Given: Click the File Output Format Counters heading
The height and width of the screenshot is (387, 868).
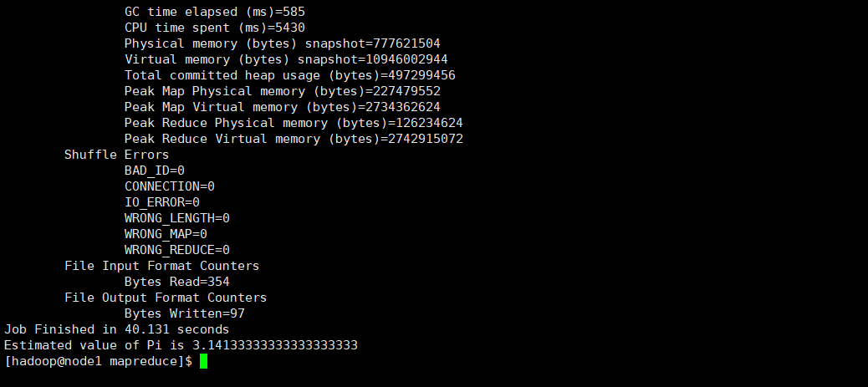Looking at the screenshot, I should 166,298.
